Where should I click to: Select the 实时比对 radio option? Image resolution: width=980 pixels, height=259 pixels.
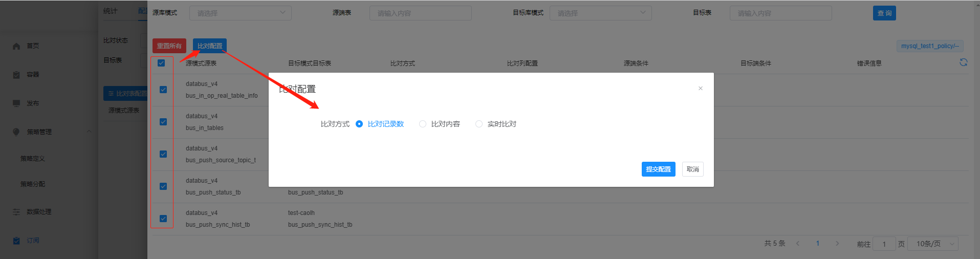pyautogui.click(x=478, y=124)
